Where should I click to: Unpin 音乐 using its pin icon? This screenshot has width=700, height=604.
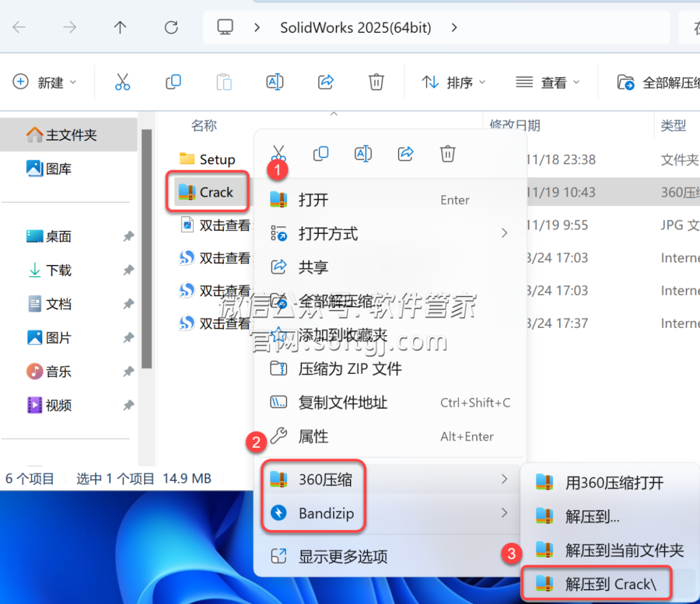(128, 371)
